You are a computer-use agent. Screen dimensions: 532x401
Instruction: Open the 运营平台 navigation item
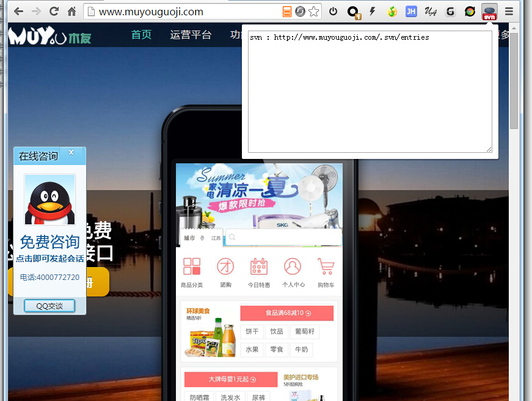click(191, 34)
